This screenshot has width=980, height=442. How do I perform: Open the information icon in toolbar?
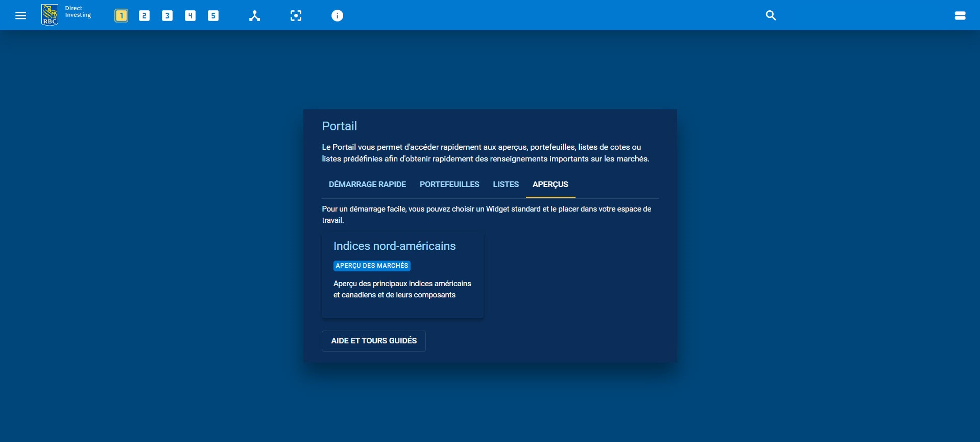pos(337,16)
